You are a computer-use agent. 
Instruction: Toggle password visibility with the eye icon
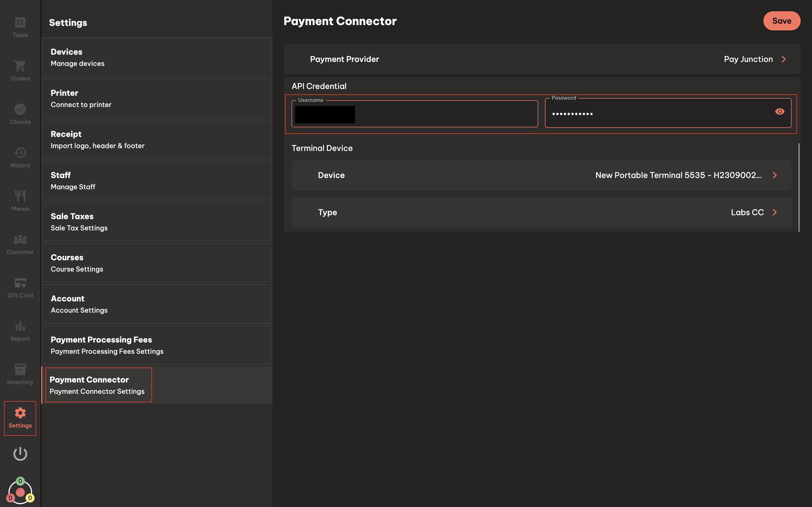pyautogui.click(x=780, y=111)
